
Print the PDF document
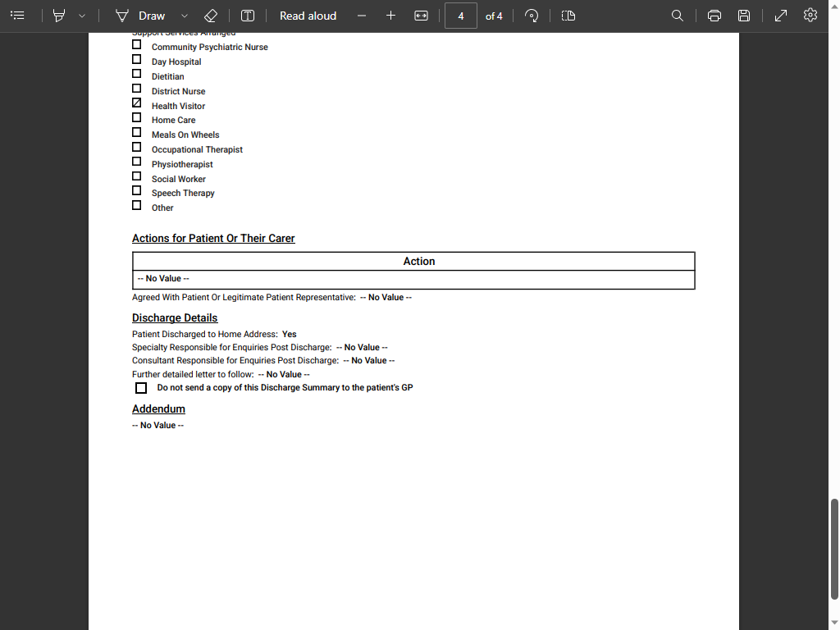(714, 16)
